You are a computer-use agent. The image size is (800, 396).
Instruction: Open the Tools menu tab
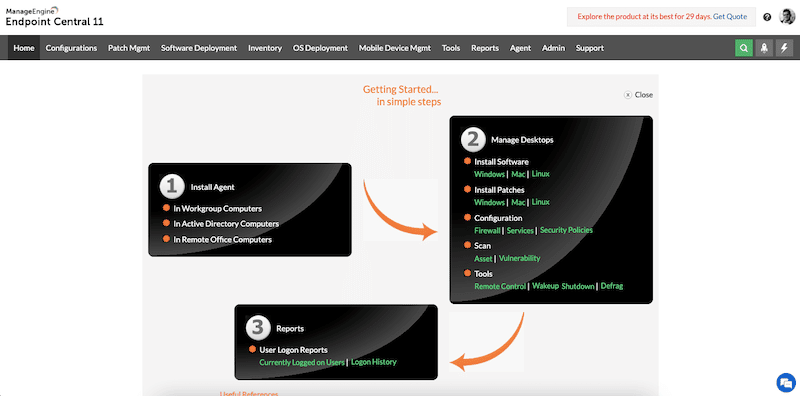click(451, 48)
